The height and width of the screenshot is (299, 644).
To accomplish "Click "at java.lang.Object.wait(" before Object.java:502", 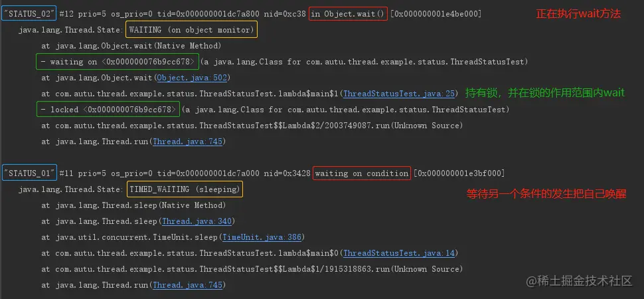I will tap(98, 78).
